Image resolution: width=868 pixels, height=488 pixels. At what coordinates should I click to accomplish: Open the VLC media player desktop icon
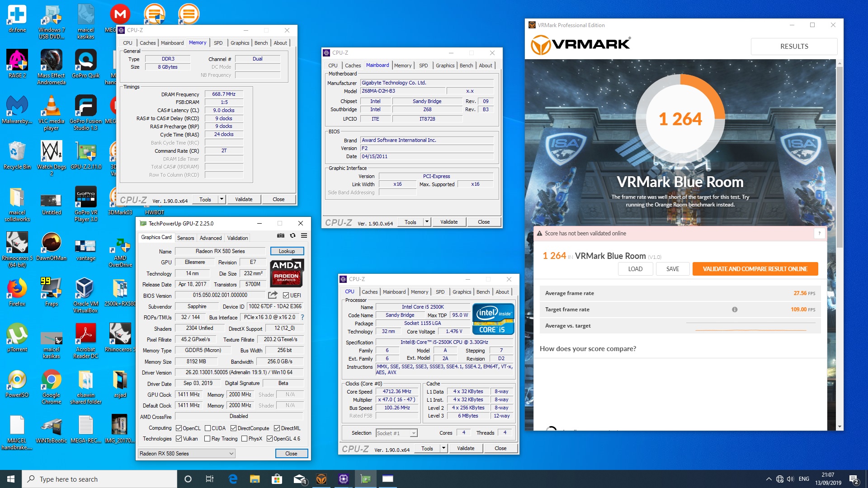(x=52, y=113)
